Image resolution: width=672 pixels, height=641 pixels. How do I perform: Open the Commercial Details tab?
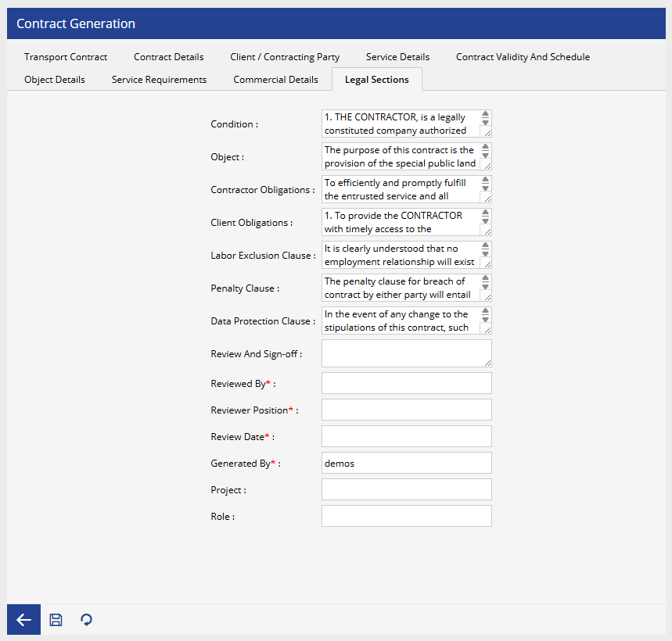[275, 80]
